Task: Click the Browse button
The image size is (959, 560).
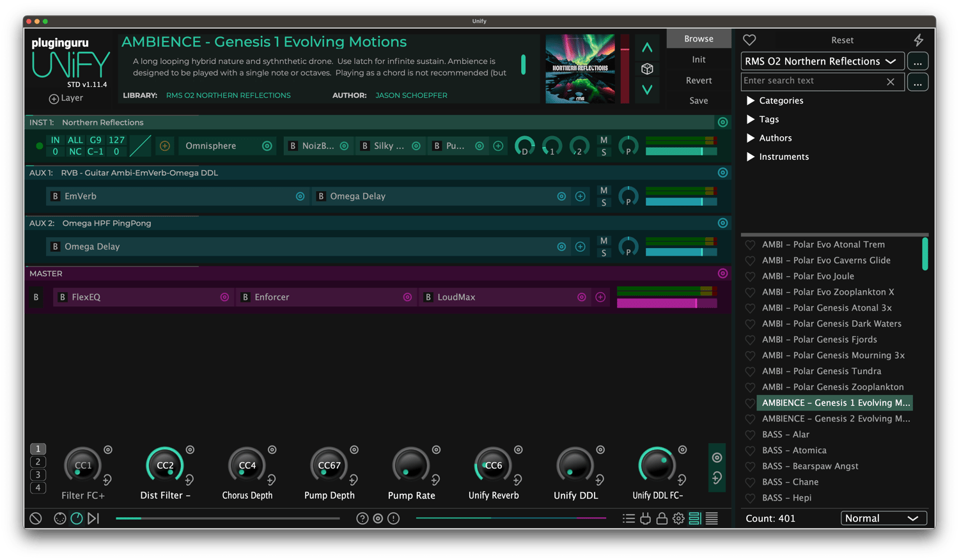Action: (x=699, y=39)
